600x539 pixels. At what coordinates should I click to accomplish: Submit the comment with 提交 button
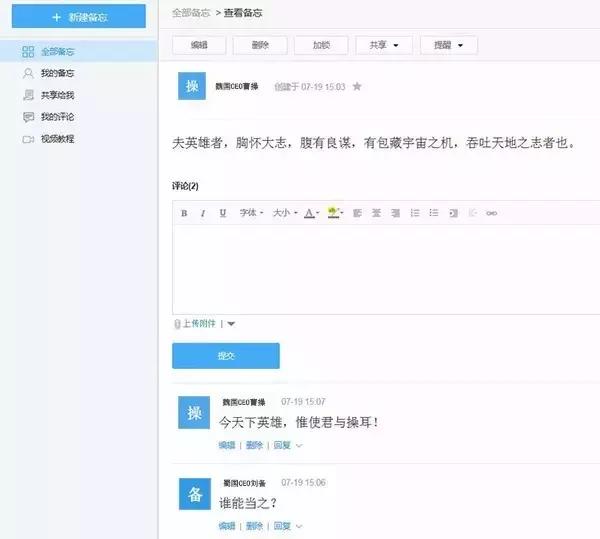pos(226,356)
